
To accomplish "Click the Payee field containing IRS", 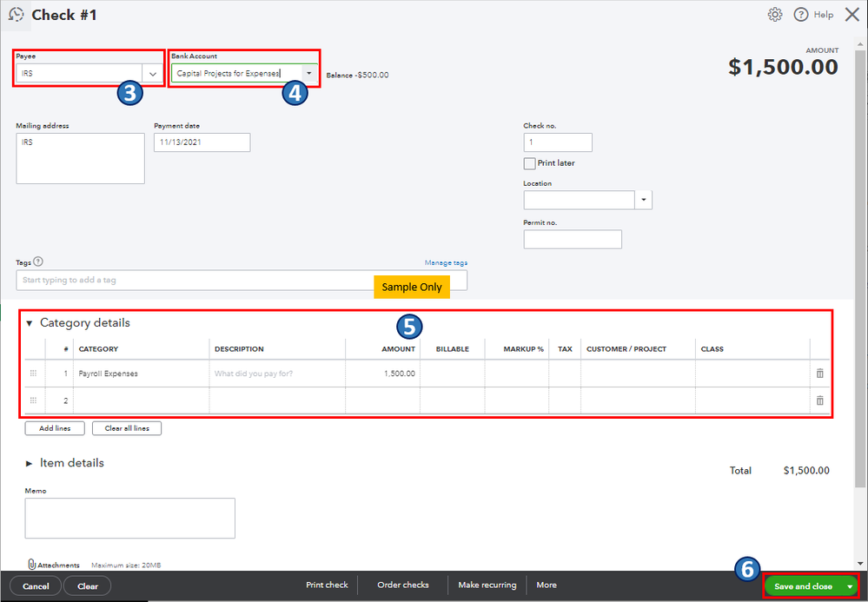I will click(79, 74).
